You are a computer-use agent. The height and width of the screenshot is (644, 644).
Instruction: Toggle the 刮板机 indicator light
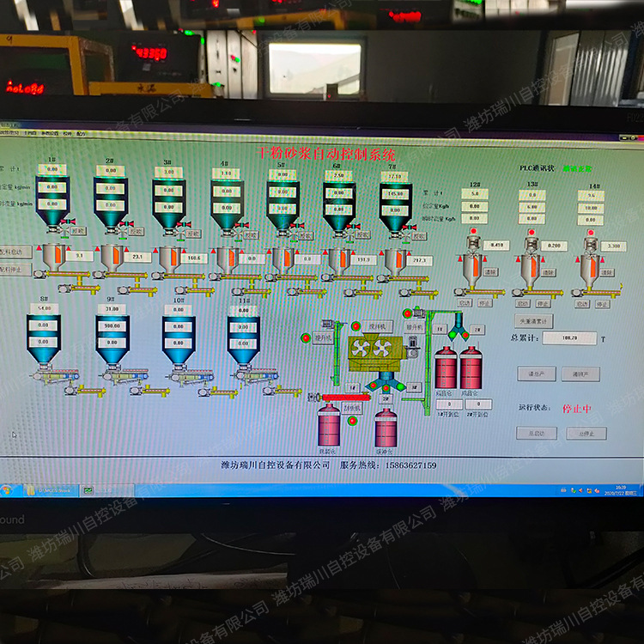point(352,421)
